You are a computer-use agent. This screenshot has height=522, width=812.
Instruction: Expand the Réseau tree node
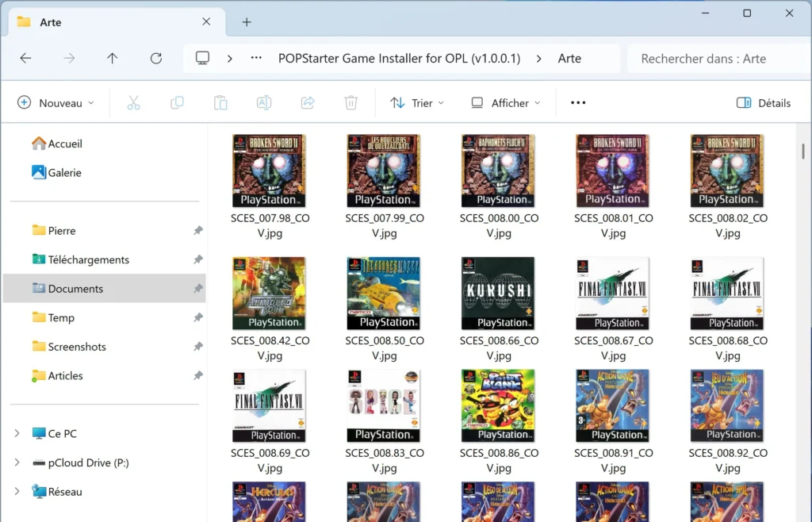[x=17, y=491]
